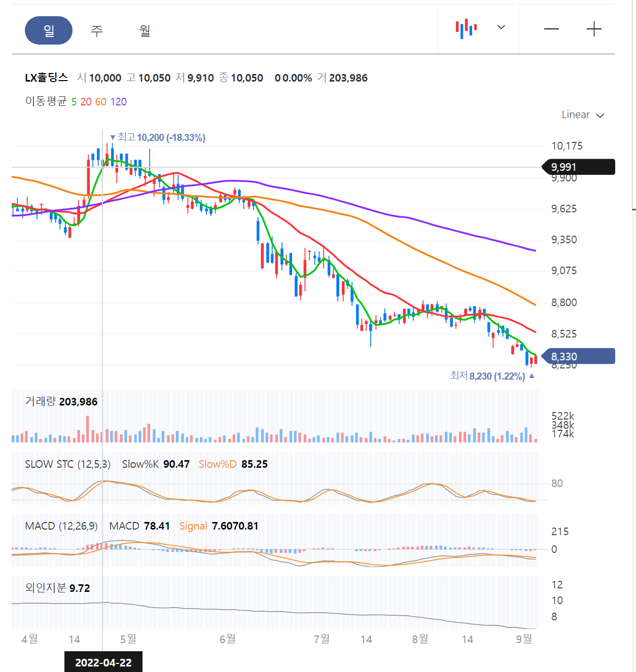Click the SLOW STC indicator label
The width and height of the screenshot is (636, 672).
[67, 464]
